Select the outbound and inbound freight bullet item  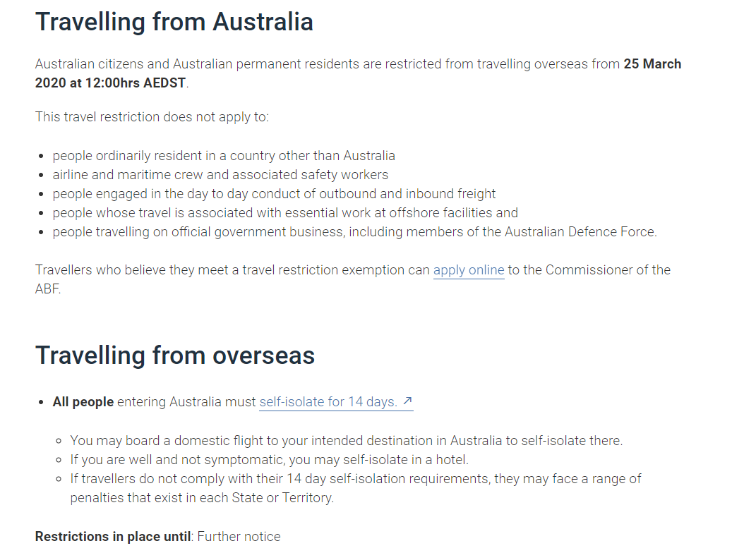pyautogui.click(x=274, y=194)
